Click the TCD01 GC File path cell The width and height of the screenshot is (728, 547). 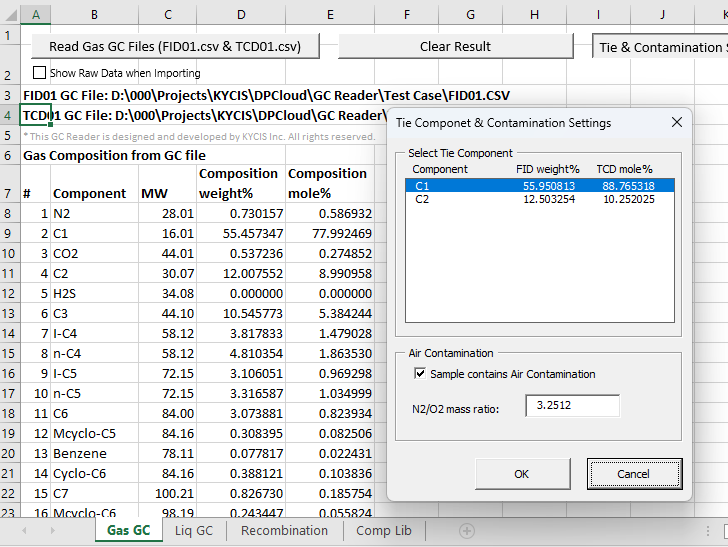pos(204,115)
